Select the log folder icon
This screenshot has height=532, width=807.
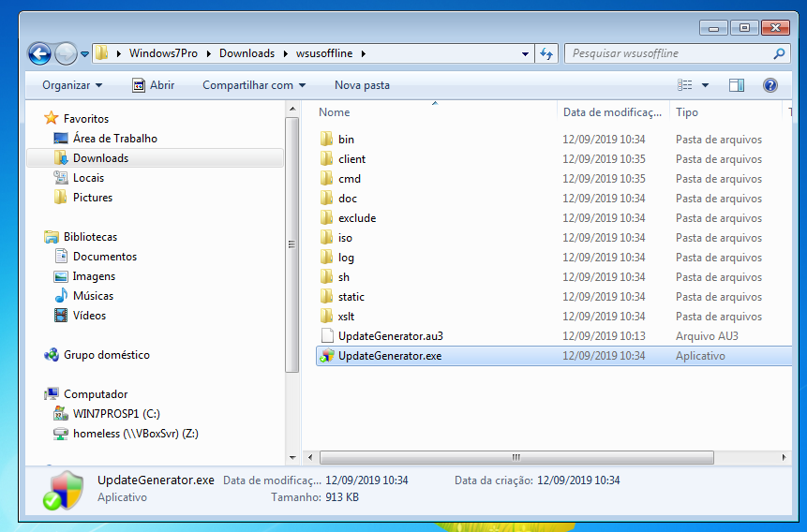pyautogui.click(x=326, y=257)
